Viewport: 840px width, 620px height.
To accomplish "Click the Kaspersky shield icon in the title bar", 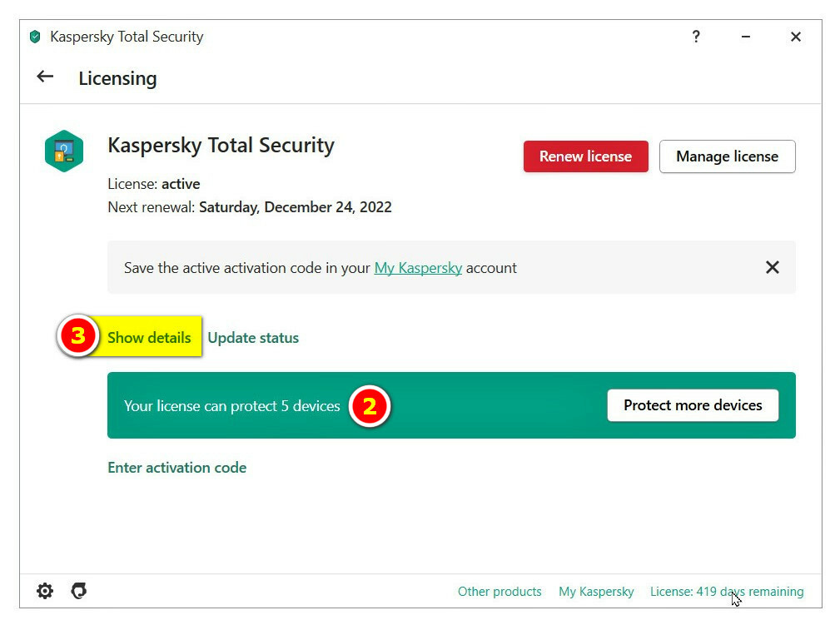I will coord(35,37).
